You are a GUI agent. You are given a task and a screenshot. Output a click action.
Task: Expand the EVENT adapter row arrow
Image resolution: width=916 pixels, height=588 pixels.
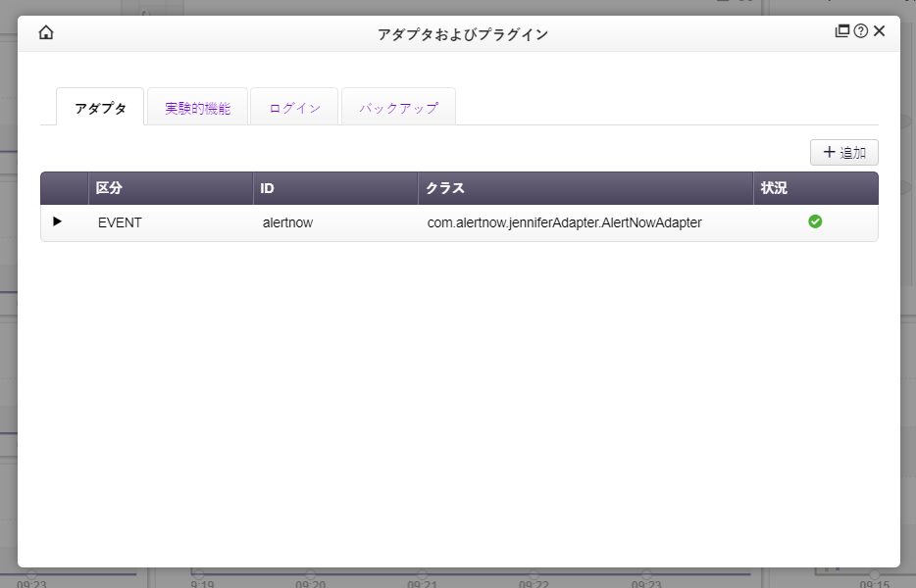click(x=57, y=221)
